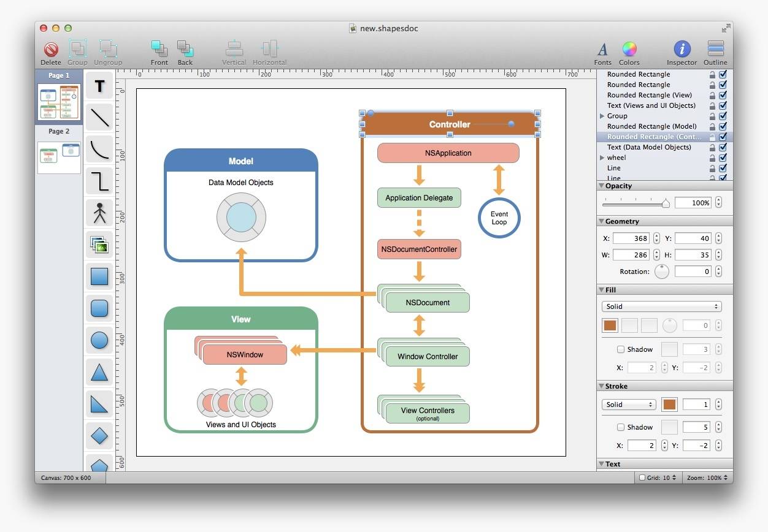Select the square rectangle shape tool
This screenshot has width=768, height=532.
coord(99,276)
